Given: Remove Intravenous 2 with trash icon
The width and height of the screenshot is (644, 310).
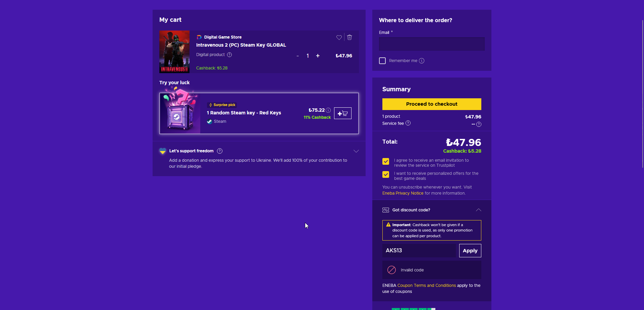Looking at the screenshot, I should [x=350, y=37].
